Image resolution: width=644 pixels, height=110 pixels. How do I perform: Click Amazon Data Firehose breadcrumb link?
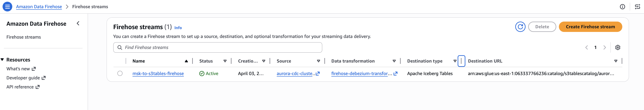point(39,7)
